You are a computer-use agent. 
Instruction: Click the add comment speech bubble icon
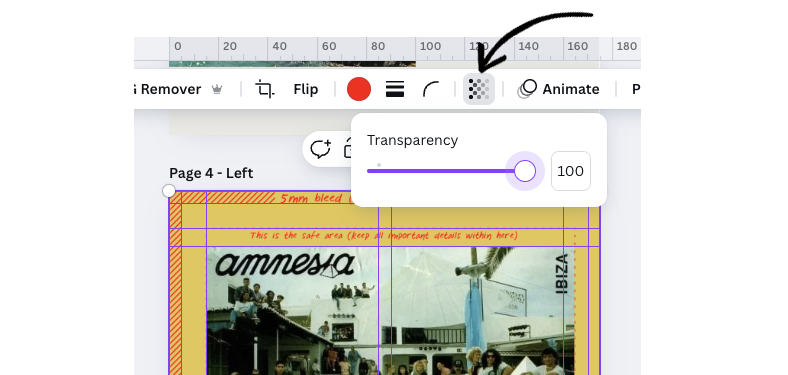(321, 149)
